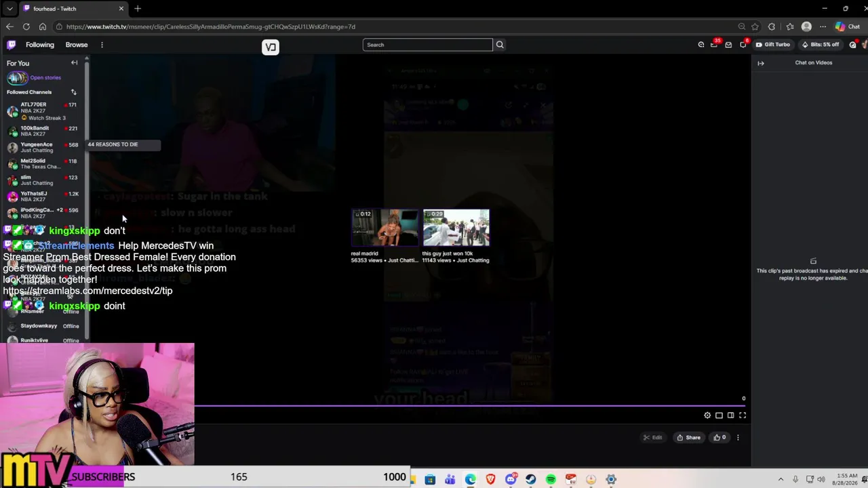
Task: Click the browser address bar URL
Action: pos(211,26)
